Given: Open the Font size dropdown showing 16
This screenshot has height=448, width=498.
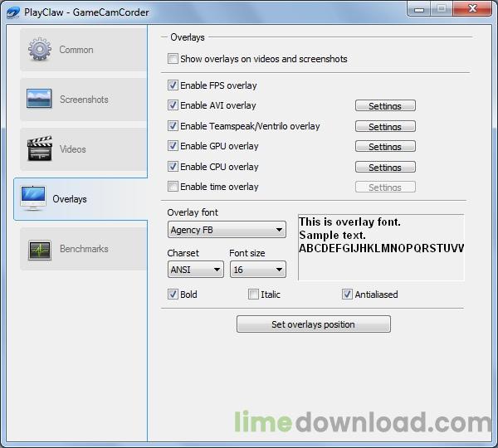Looking at the screenshot, I should tap(258, 270).
